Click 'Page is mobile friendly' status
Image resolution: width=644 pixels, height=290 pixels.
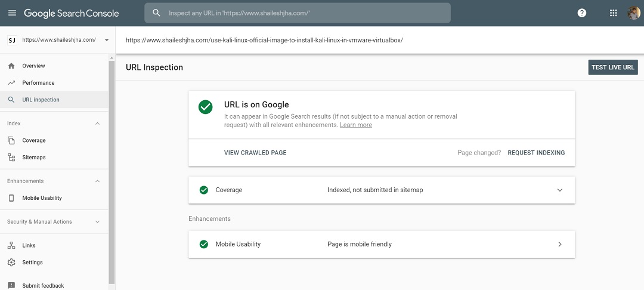coord(360,244)
